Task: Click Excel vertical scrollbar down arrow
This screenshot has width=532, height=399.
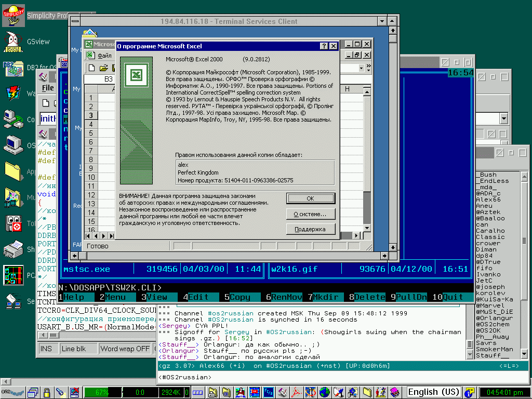Action: point(367,228)
